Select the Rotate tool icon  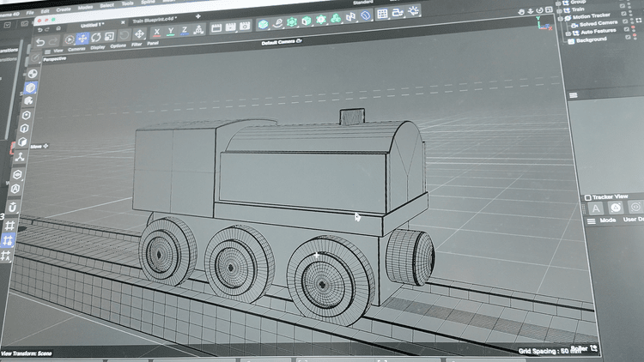point(96,38)
